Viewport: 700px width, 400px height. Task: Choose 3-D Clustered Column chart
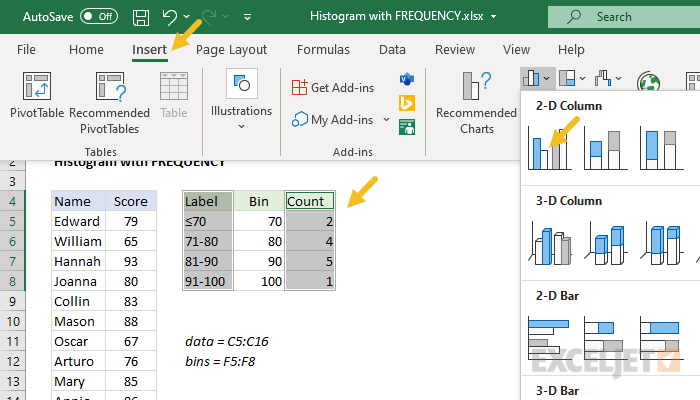click(x=550, y=244)
